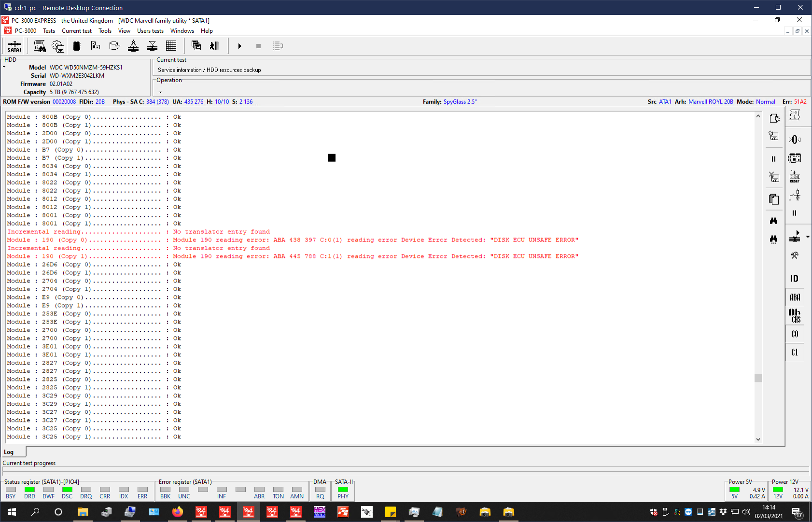Click the cascading windows toolbar icon
The width and height of the screenshot is (812, 522).
(x=196, y=46)
